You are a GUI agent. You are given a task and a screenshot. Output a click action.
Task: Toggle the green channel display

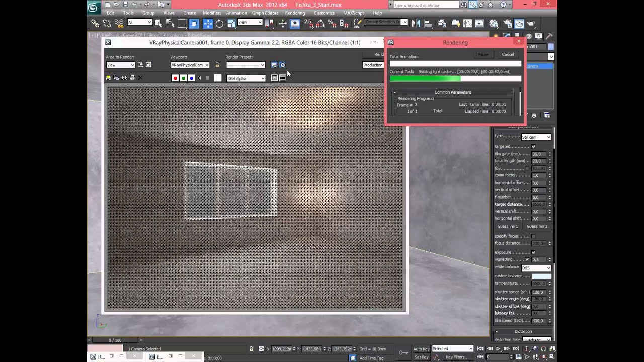(183, 78)
